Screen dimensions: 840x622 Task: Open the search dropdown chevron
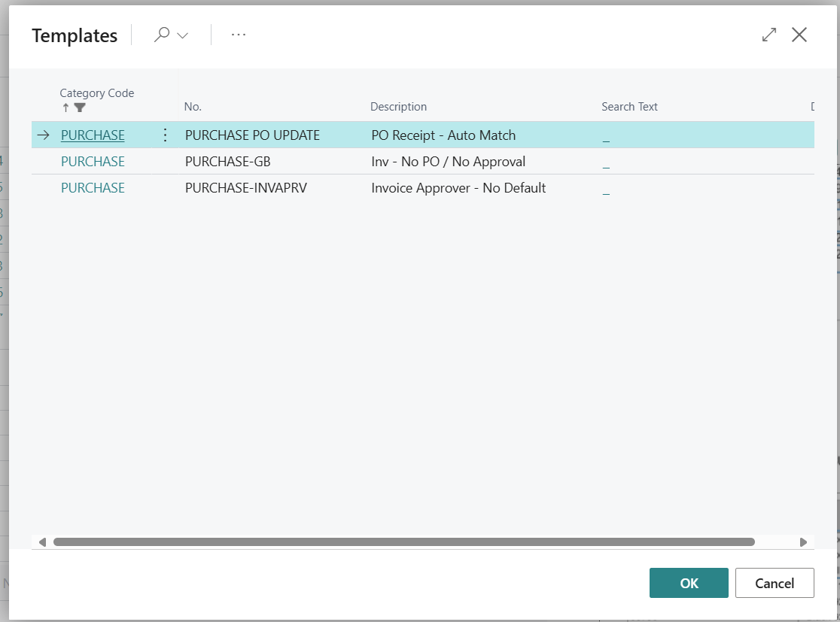(x=182, y=35)
